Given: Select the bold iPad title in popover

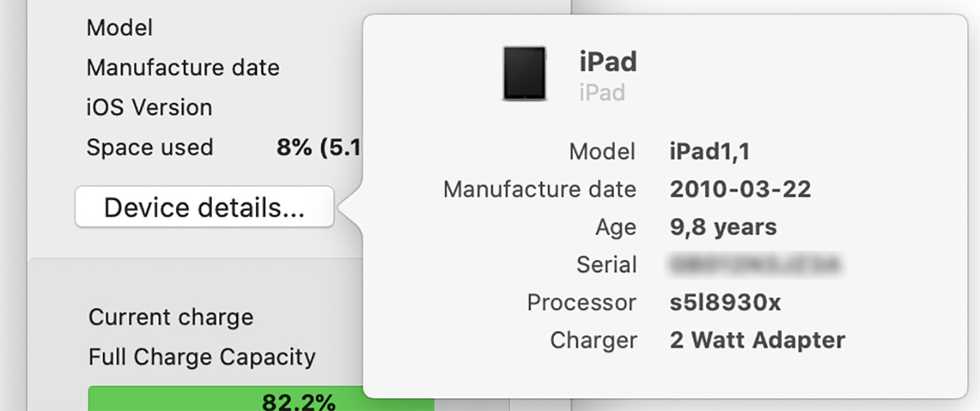Looking at the screenshot, I should click(x=608, y=62).
